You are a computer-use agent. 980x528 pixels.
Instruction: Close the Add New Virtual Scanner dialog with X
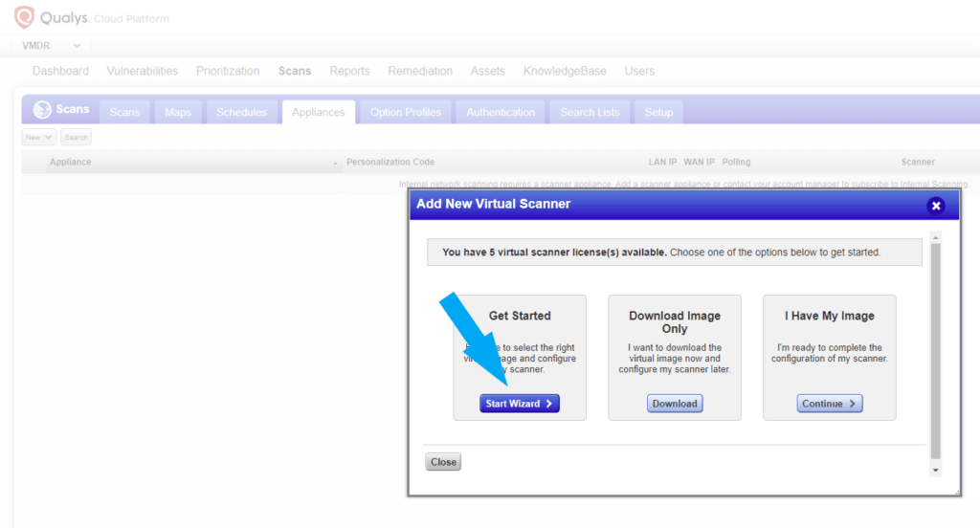coord(936,206)
